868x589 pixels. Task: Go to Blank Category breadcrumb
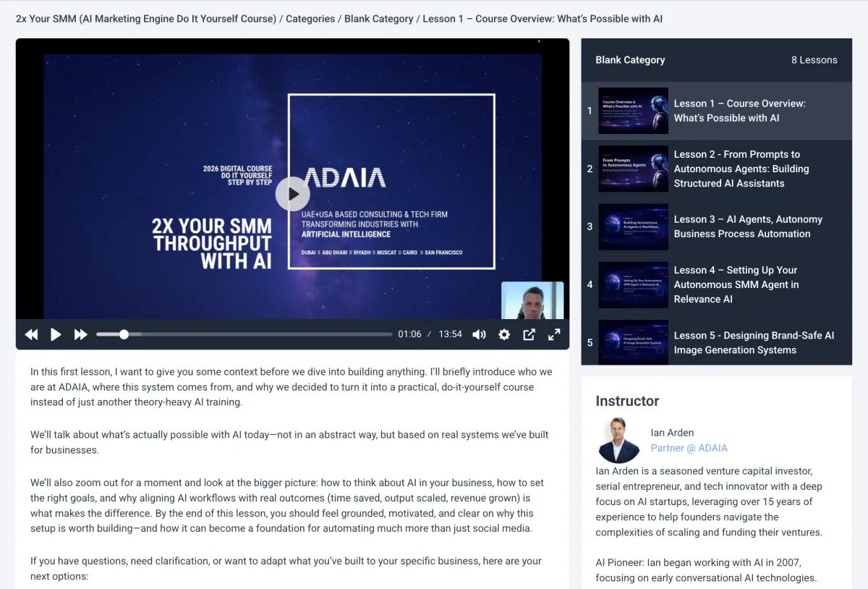[x=379, y=19]
